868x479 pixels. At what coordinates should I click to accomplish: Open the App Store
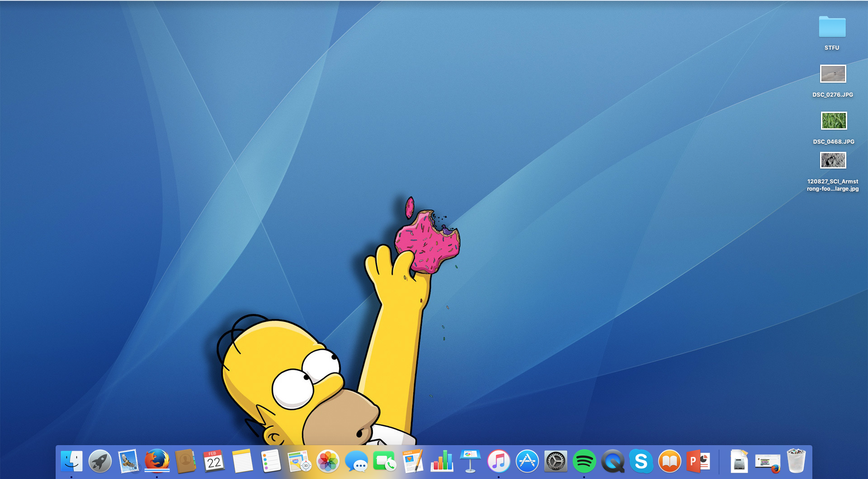527,461
